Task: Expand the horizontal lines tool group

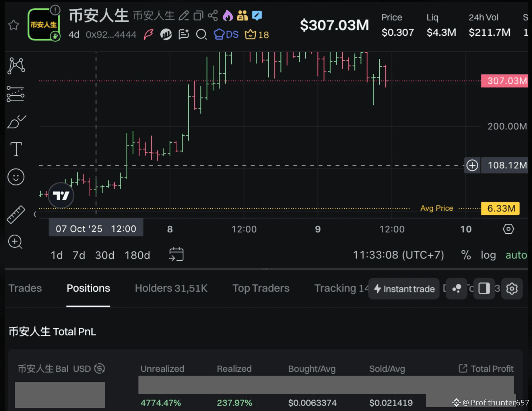Action: point(15,94)
